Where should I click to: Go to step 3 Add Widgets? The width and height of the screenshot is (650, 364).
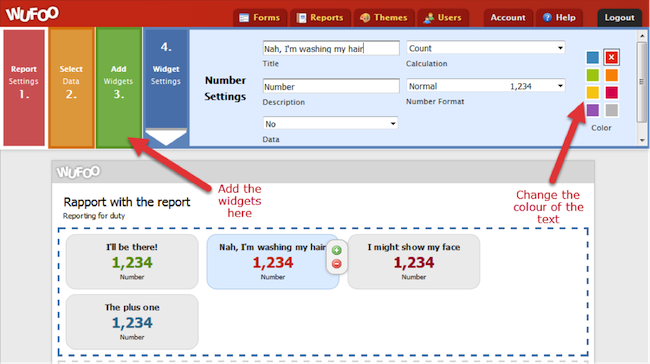coord(119,87)
